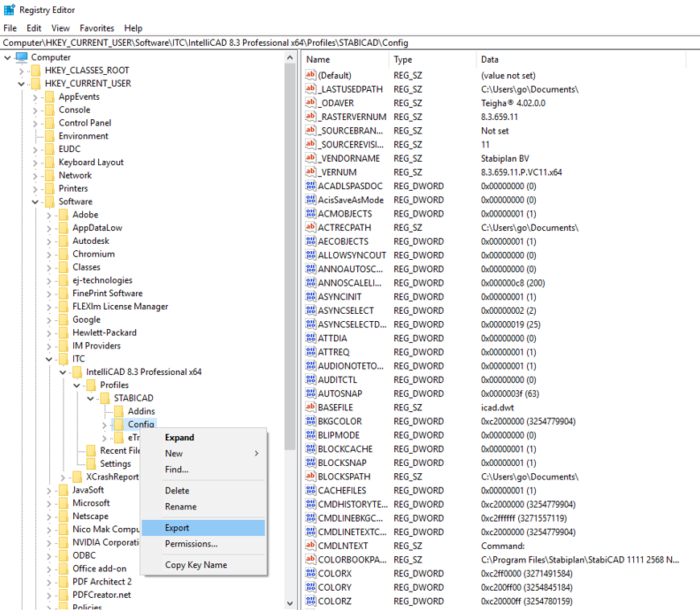Viewport: 700px width, 610px height.
Task: Choose Export from the context menu
Action: click(x=203, y=527)
